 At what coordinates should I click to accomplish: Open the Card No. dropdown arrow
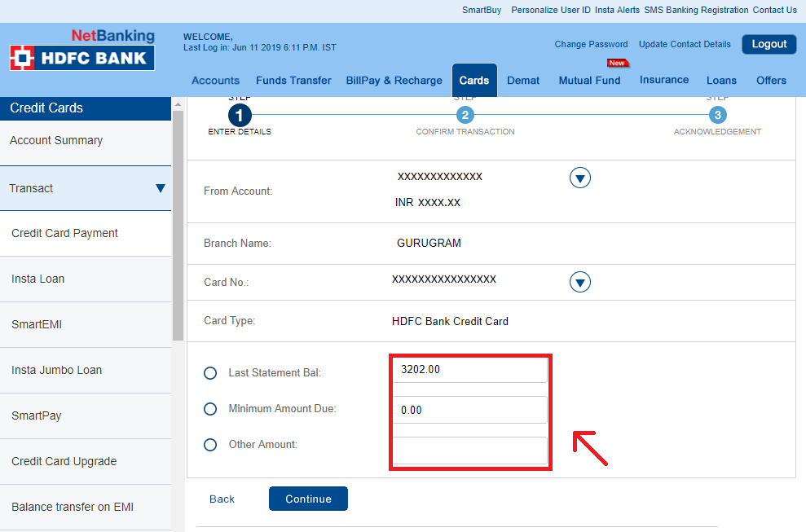click(579, 282)
